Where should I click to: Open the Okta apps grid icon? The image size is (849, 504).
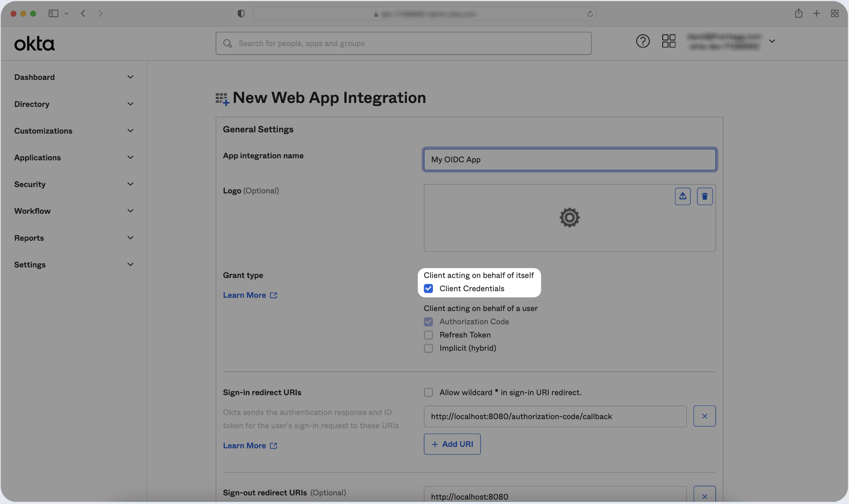tap(668, 41)
